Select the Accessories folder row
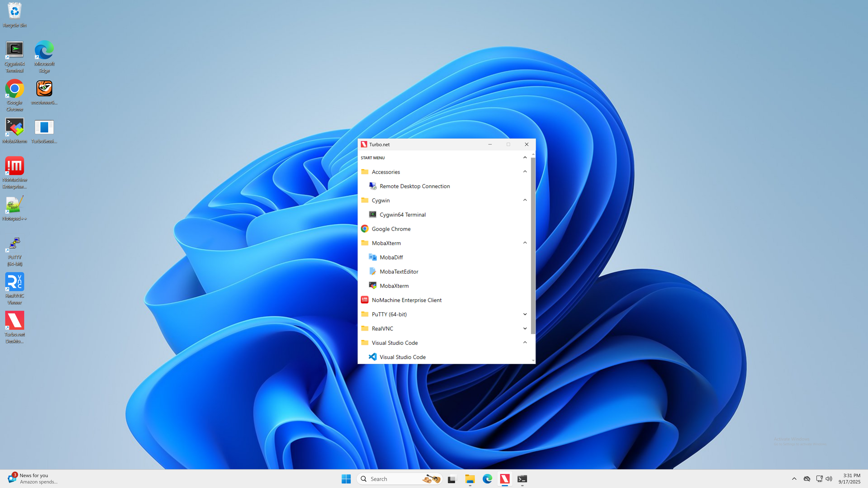The width and height of the screenshot is (868, 488). (444, 172)
